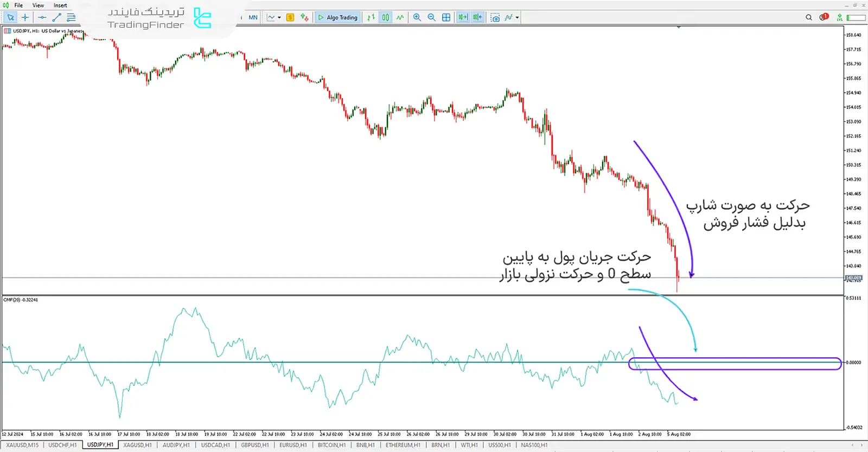
Task: Switch to the BRN,H1 chart tab
Action: click(x=440, y=445)
